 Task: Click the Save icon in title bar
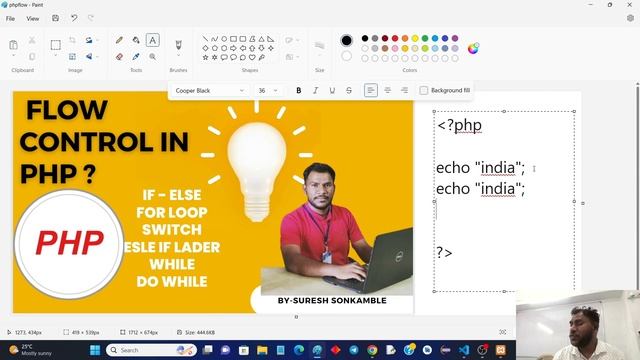click(x=56, y=18)
